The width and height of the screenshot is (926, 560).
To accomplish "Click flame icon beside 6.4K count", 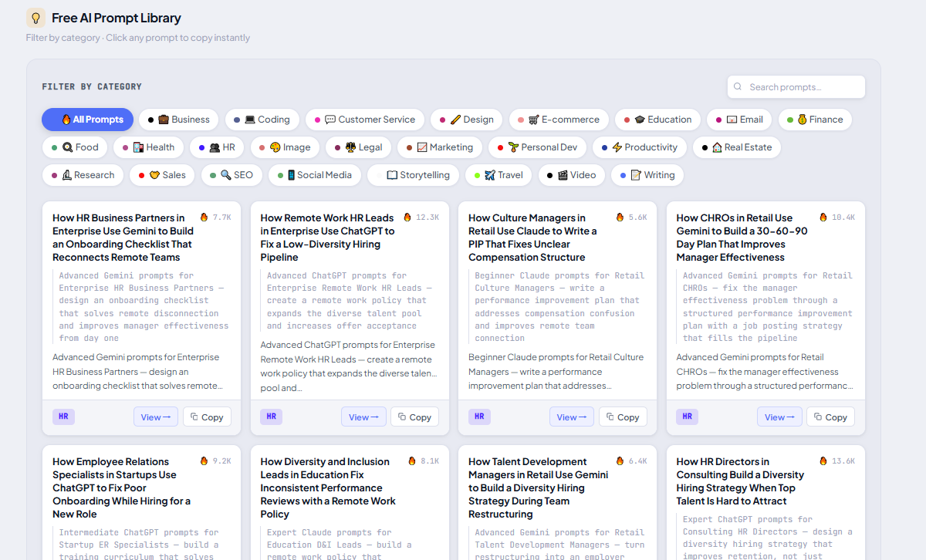I will [x=620, y=461].
